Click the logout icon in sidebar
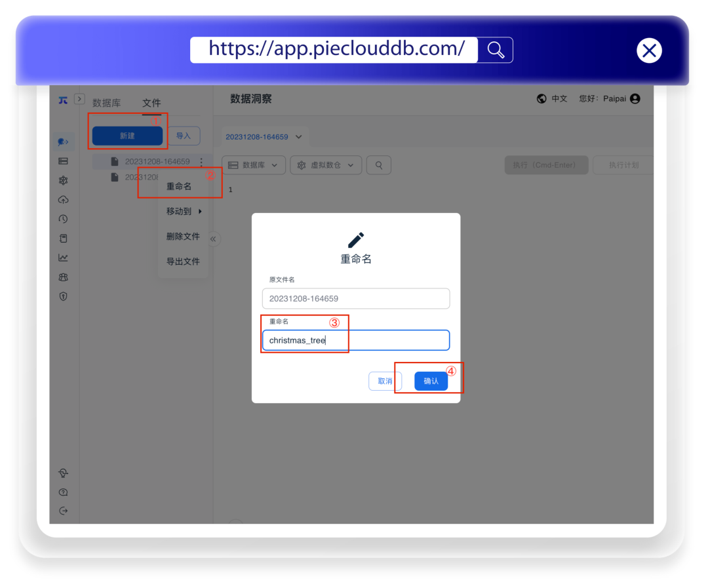708x588 pixels. [x=63, y=511]
